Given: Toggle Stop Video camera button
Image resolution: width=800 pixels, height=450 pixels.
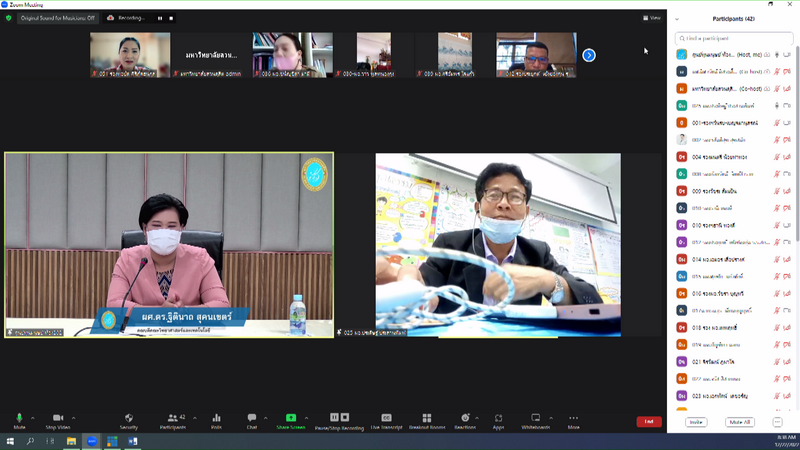Looking at the screenshot, I should coord(58,418).
